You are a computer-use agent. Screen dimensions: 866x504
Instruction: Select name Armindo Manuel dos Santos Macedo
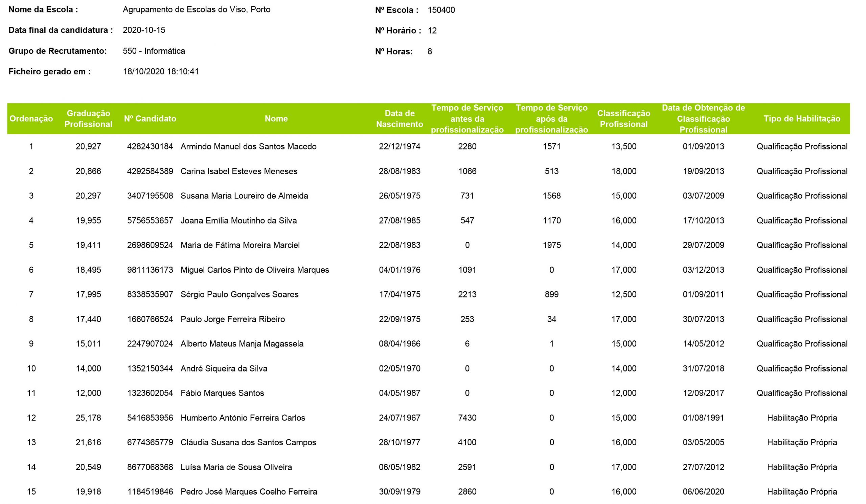[248, 147]
